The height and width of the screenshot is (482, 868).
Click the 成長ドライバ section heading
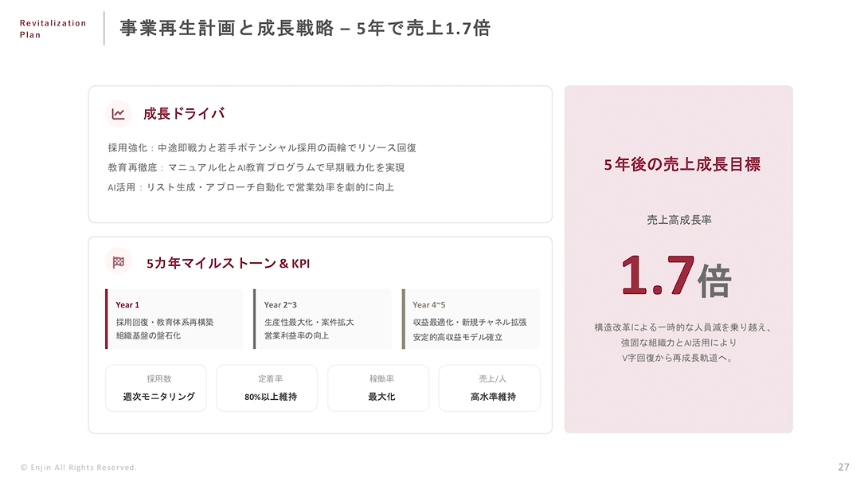click(184, 114)
